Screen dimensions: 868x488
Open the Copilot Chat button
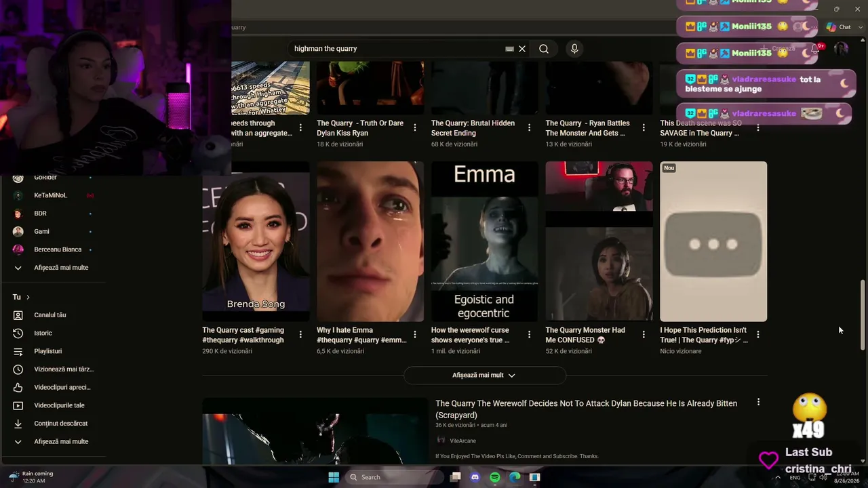pos(839,27)
